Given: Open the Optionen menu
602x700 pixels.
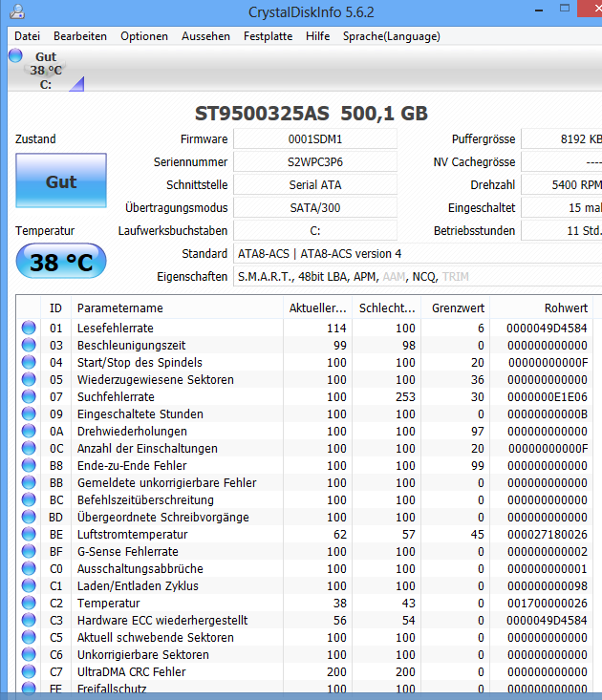Looking at the screenshot, I should [144, 36].
